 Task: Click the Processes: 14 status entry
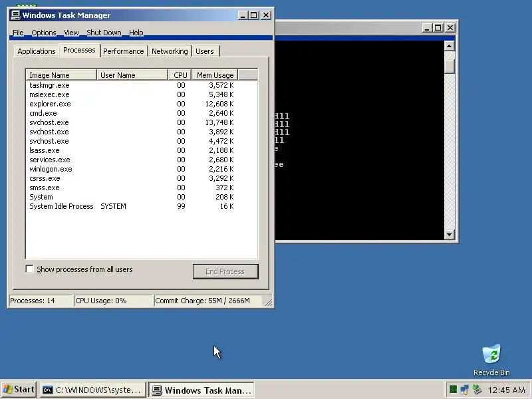pyautogui.click(x=41, y=301)
